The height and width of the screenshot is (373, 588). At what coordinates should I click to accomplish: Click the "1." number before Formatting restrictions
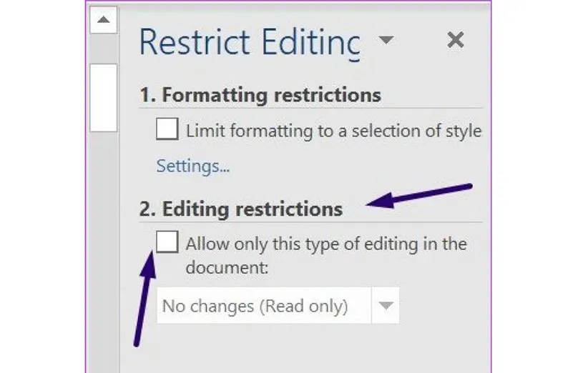point(147,94)
